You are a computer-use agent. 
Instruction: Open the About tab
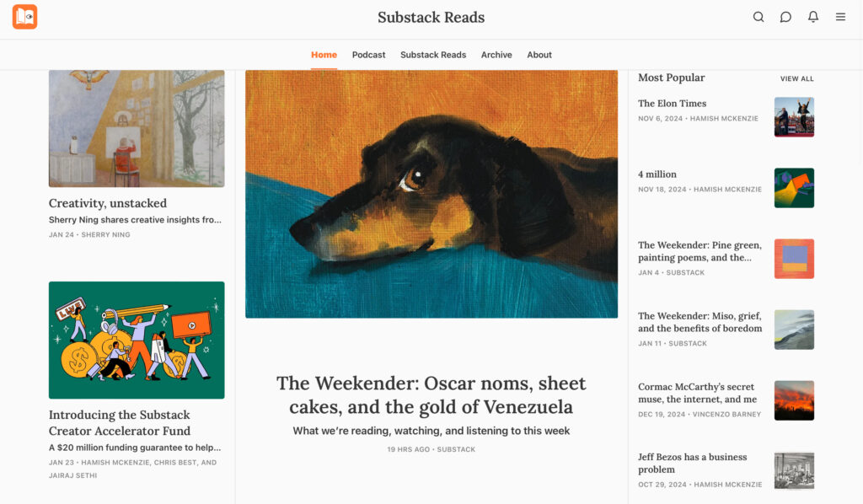(539, 55)
